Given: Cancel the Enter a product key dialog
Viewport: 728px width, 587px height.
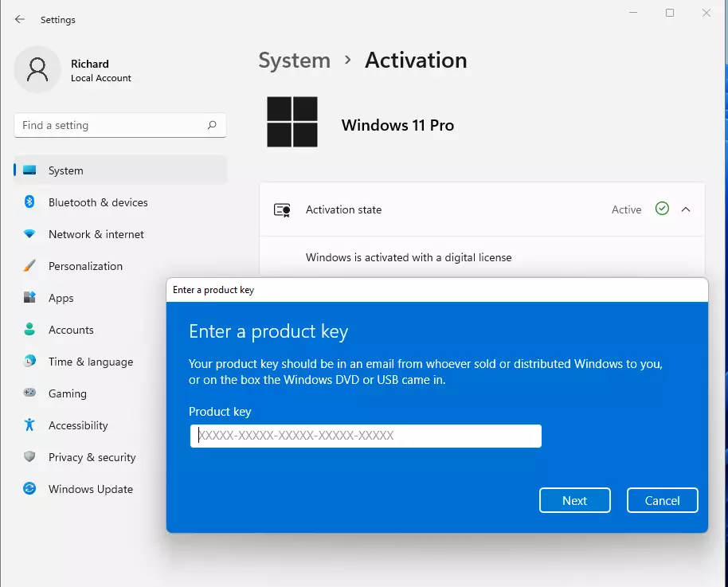Looking at the screenshot, I should pos(662,500).
